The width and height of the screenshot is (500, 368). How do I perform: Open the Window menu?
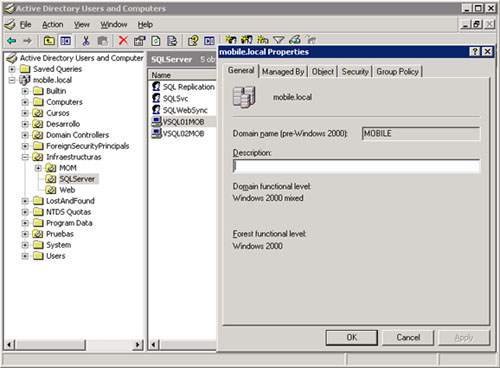pos(114,25)
